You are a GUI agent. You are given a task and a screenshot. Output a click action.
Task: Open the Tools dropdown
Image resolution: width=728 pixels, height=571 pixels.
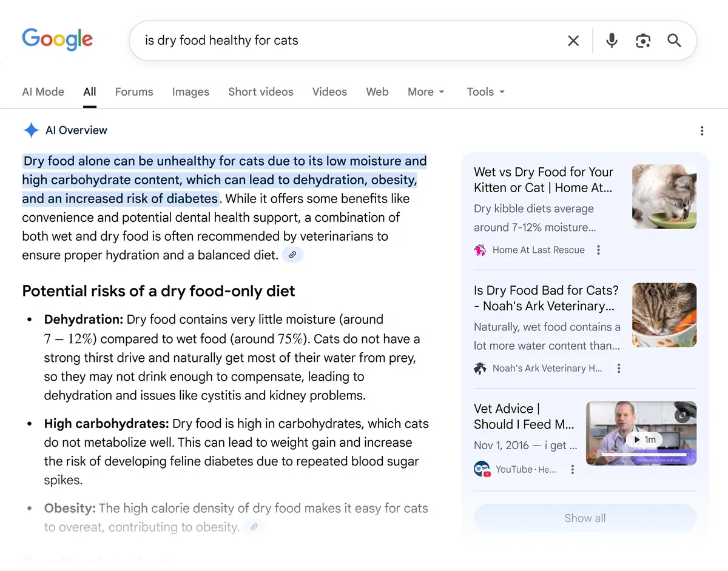485,92
